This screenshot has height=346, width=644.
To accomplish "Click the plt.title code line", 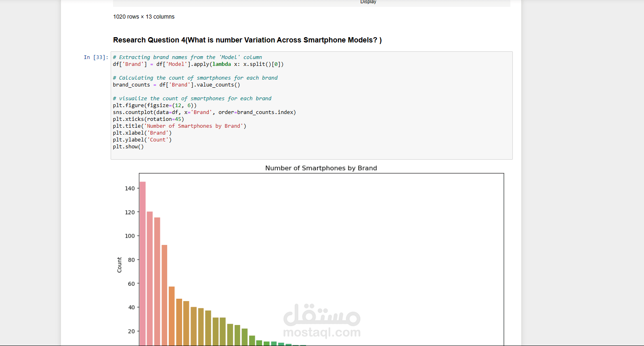I will tap(180, 126).
